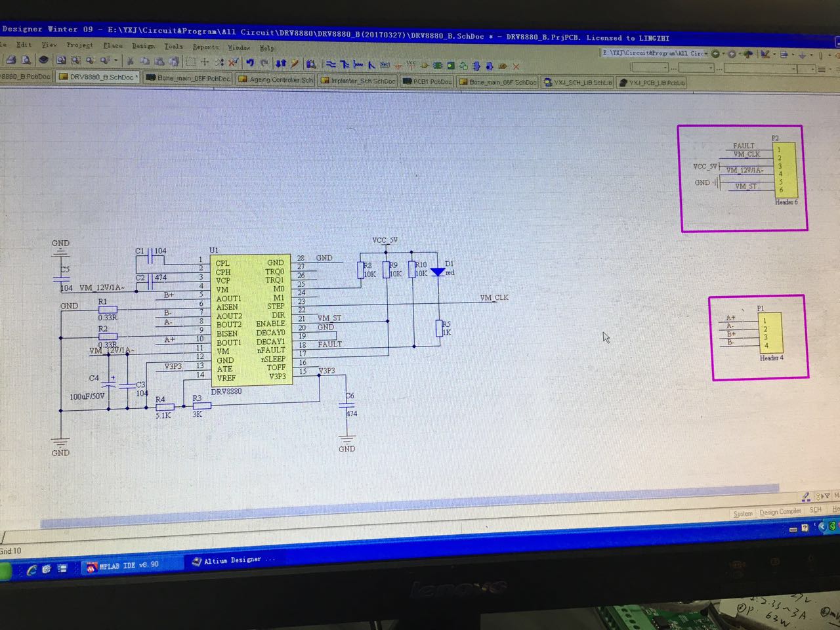The height and width of the screenshot is (630, 840).
Task: Select the rectangular area selection tool
Action: coord(190,62)
